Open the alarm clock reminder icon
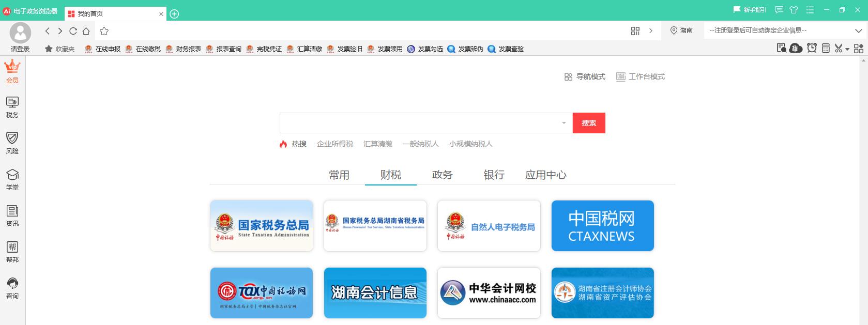 click(812, 48)
